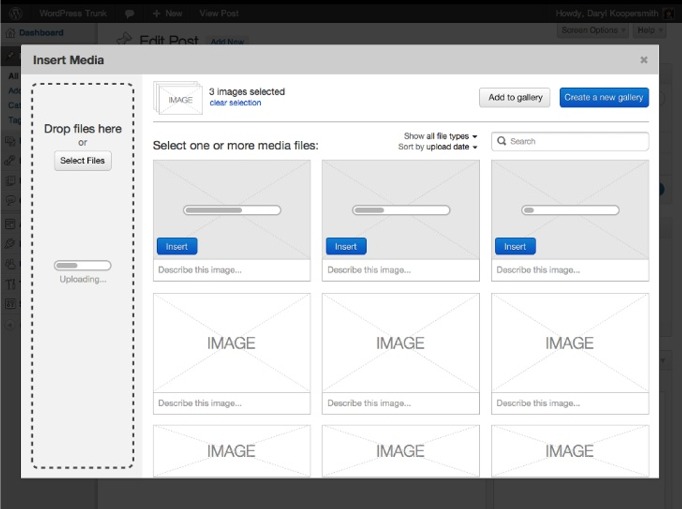Click the Search input field

pyautogui.click(x=570, y=141)
